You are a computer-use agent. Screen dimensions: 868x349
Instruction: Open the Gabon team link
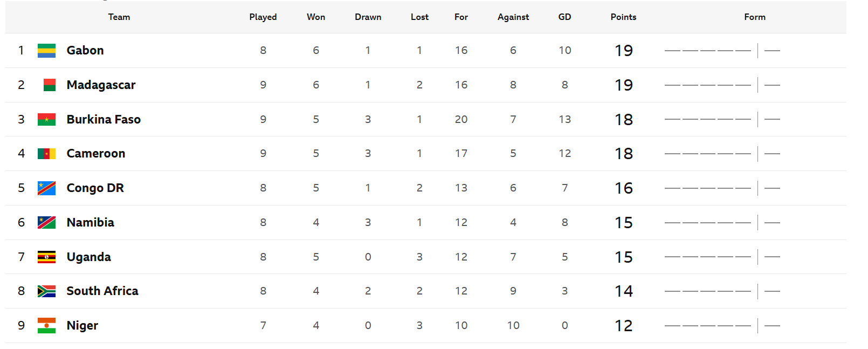[85, 51]
